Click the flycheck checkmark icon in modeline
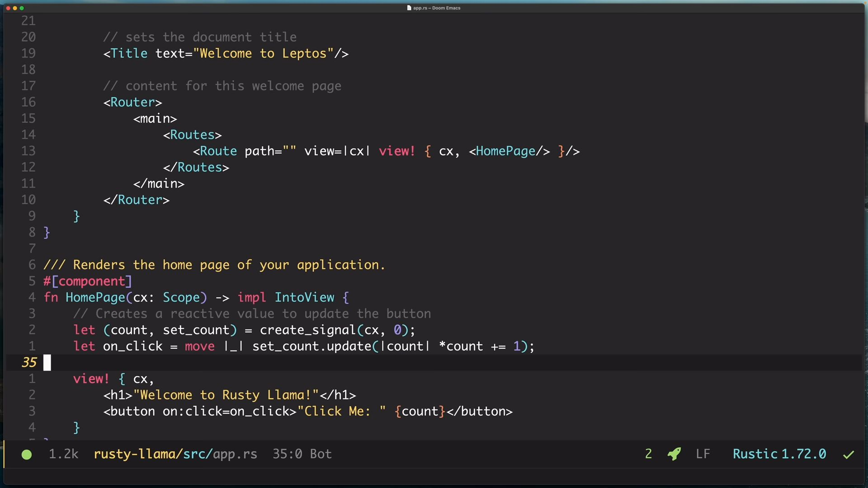 (x=849, y=455)
